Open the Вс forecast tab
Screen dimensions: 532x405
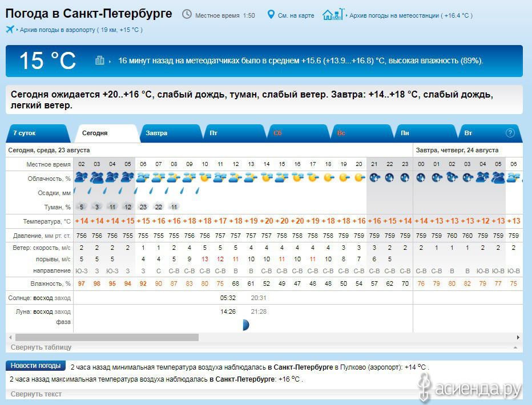click(362, 133)
